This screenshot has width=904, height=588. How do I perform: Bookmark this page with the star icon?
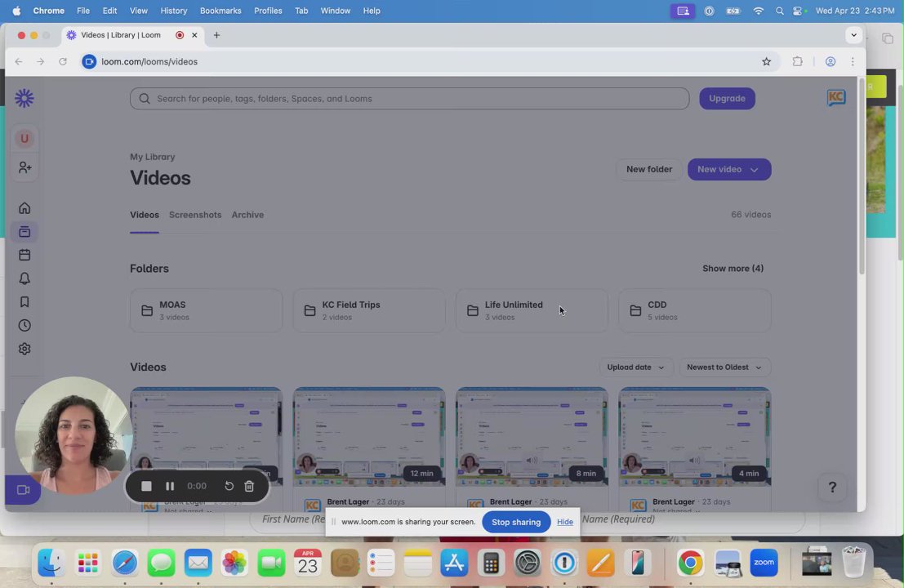pyautogui.click(x=766, y=62)
